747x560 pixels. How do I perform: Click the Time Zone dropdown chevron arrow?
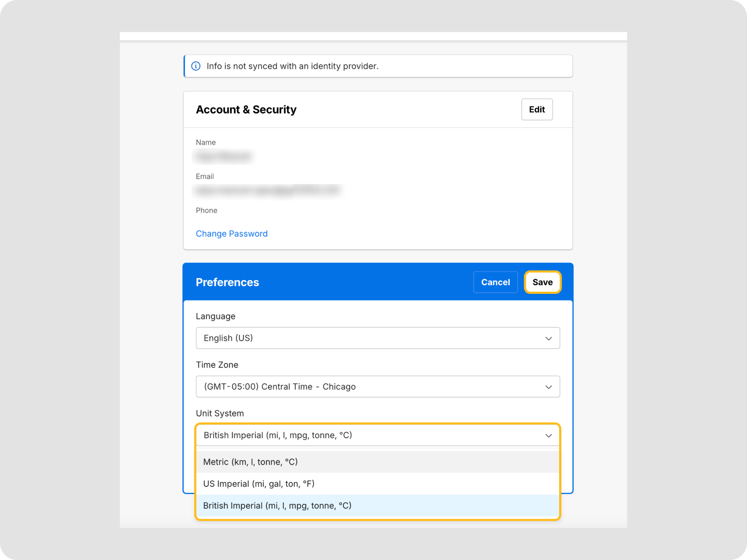548,387
